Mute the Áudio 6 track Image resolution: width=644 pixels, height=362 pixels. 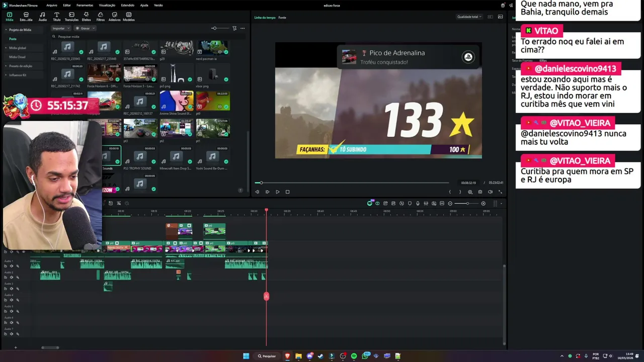click(12, 322)
